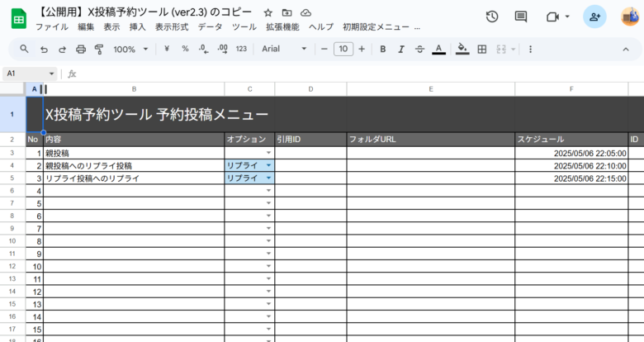The image size is (644, 342).
Task: Click the font size field showing 10
Action: [343, 50]
